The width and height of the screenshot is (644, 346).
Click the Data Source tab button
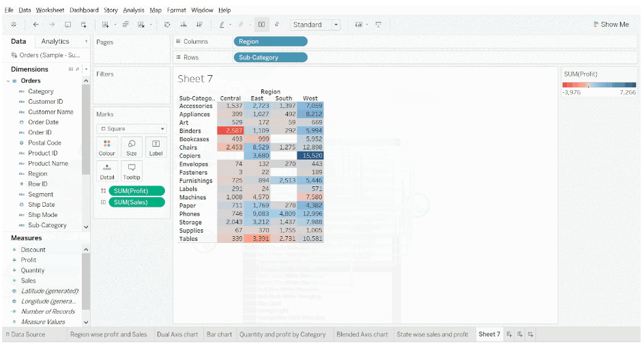[27, 334]
